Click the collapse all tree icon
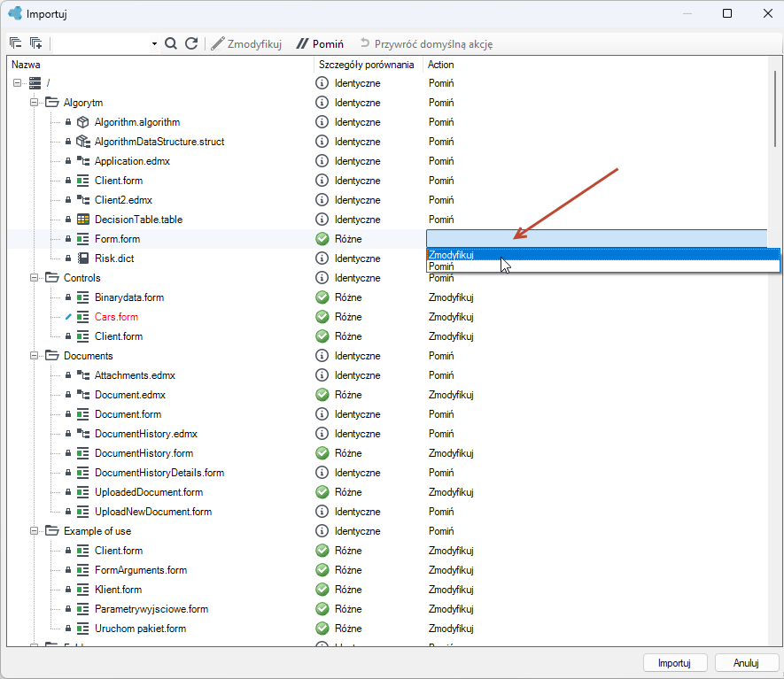Screen dimensions: 784x679 pyautogui.click(x=15, y=43)
